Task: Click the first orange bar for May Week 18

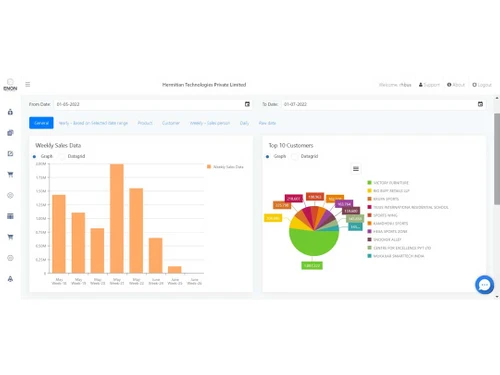Action: [x=59, y=234]
